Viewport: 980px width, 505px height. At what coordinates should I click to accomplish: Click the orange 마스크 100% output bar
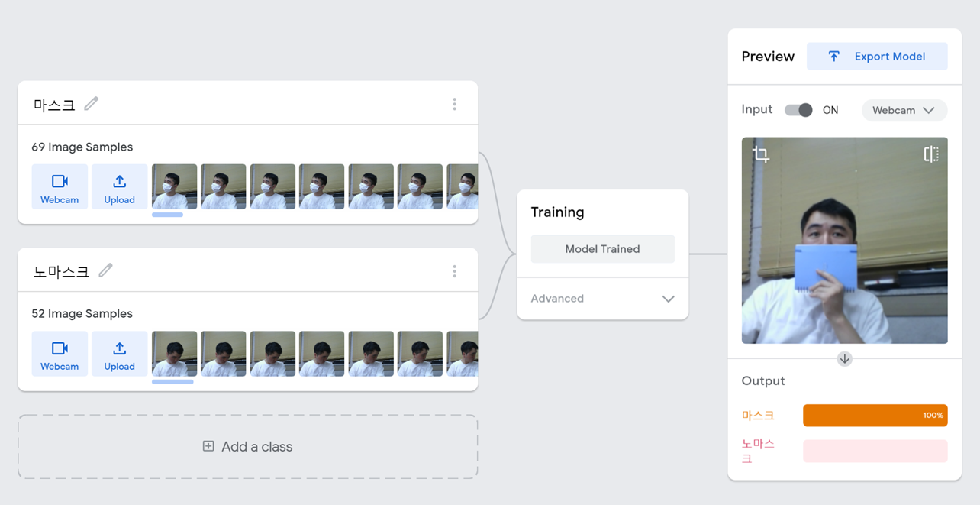click(875, 416)
